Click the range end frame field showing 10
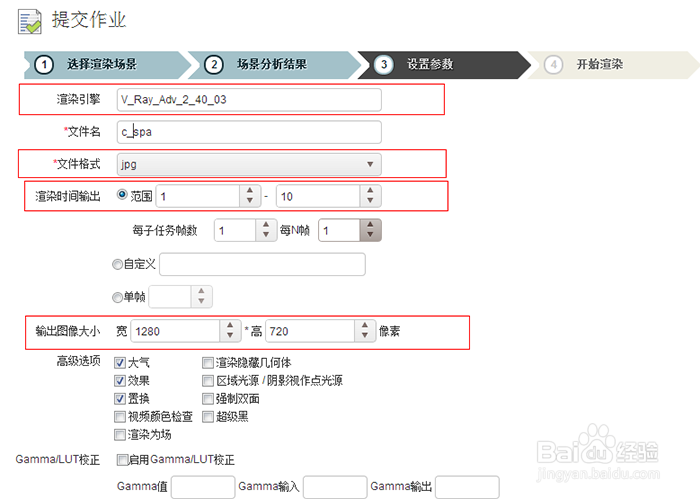Viewport: 700px width, 499px height. 318,196
